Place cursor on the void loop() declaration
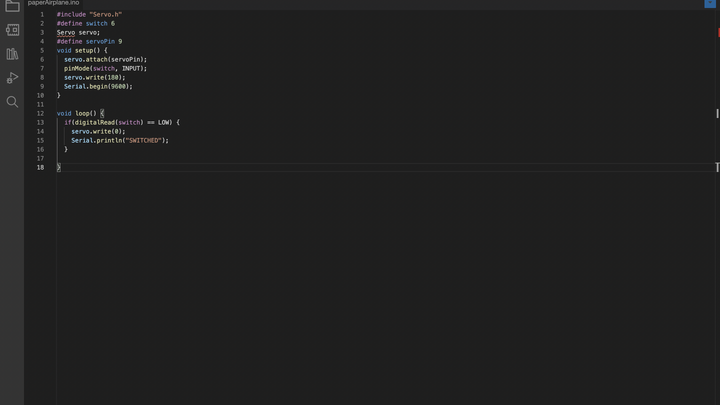Image resolution: width=720 pixels, height=405 pixels. 79,113
